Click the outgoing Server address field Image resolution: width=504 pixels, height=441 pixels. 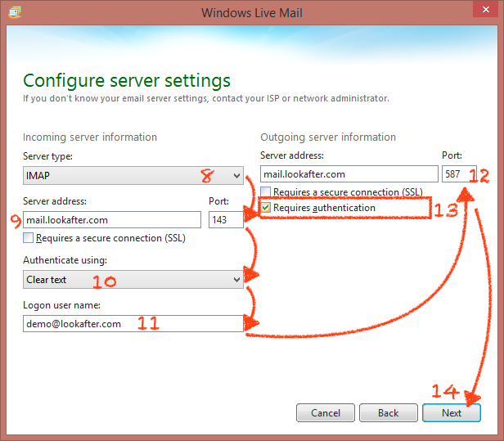pos(349,173)
